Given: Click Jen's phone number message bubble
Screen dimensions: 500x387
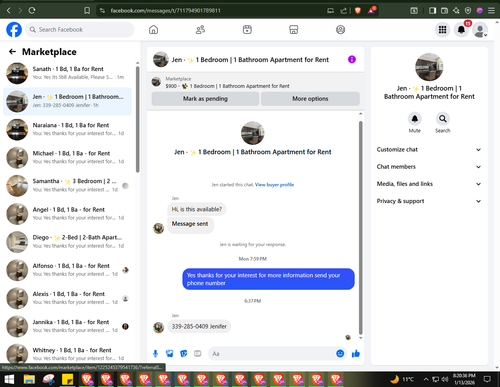Looking at the screenshot, I should coord(199,326).
